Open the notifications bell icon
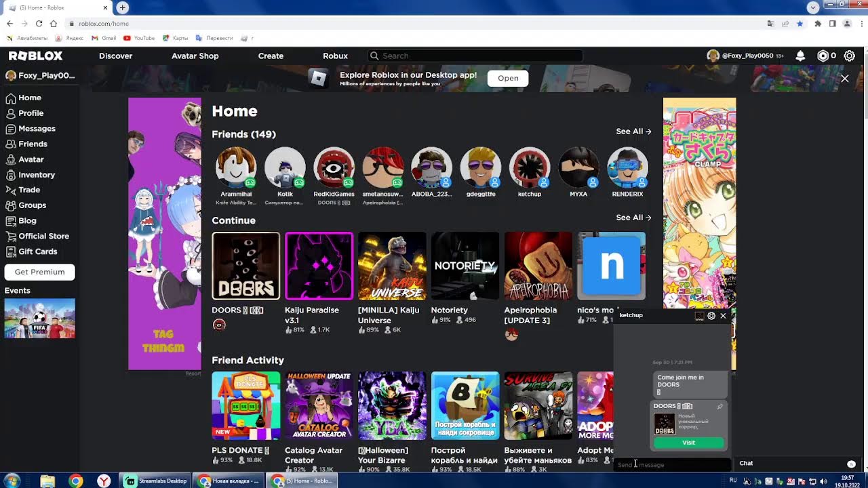This screenshot has width=868, height=488. (x=800, y=56)
